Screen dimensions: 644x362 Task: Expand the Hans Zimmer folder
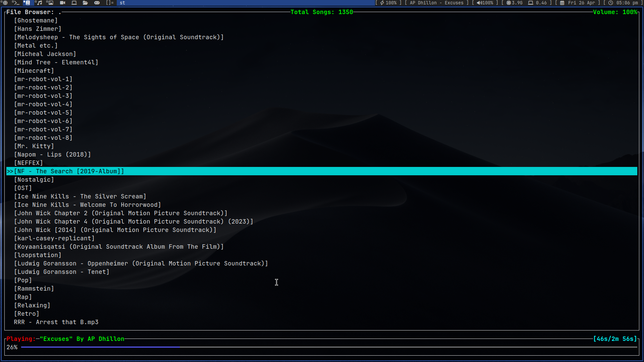point(38,29)
